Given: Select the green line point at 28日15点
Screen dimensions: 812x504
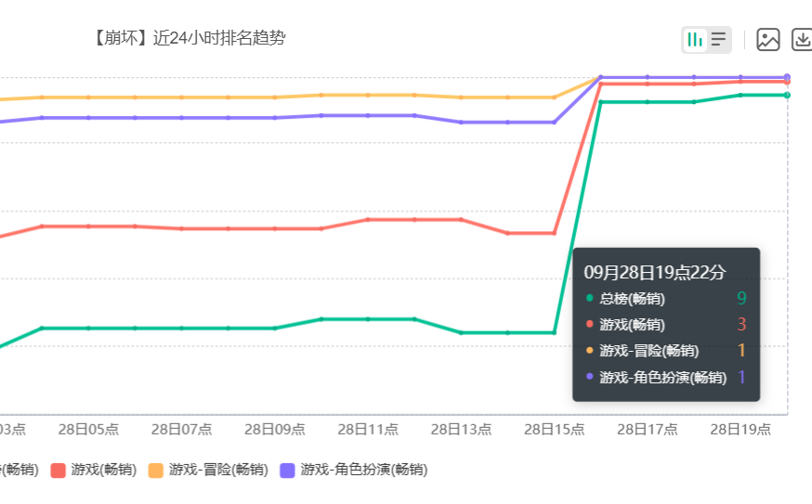Looking at the screenshot, I should pyautogui.click(x=554, y=332).
